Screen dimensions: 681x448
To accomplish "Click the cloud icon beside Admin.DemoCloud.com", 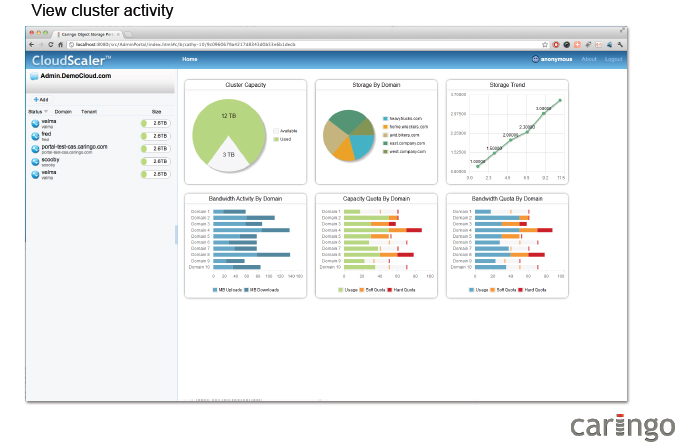I will pos(34,76).
